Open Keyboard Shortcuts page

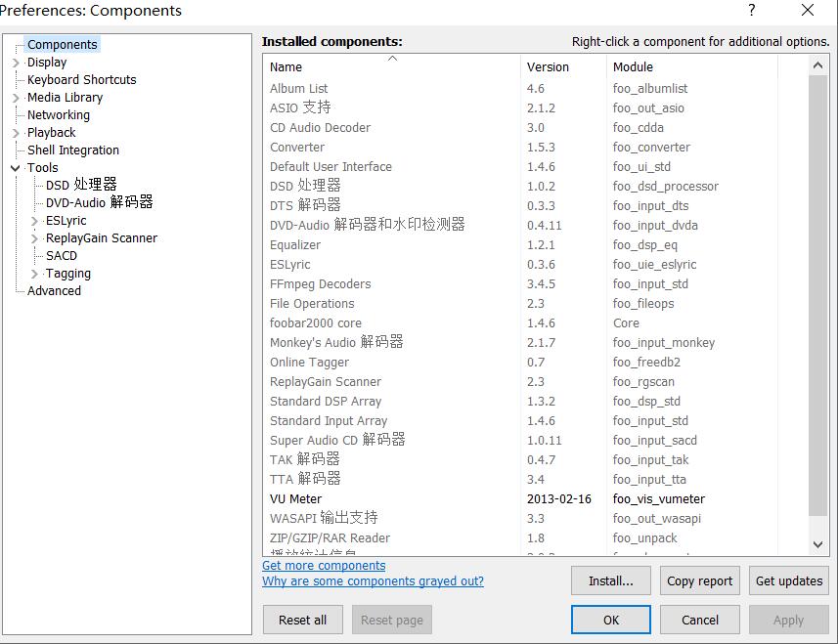click(82, 79)
